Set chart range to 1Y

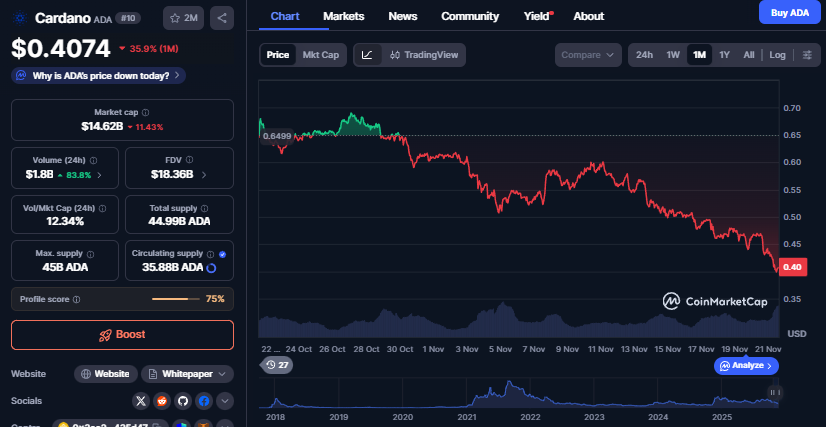tap(724, 55)
